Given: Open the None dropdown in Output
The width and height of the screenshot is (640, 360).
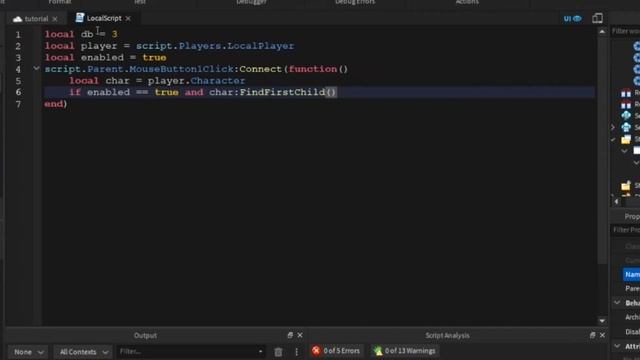Looking at the screenshot, I should [x=28, y=352].
